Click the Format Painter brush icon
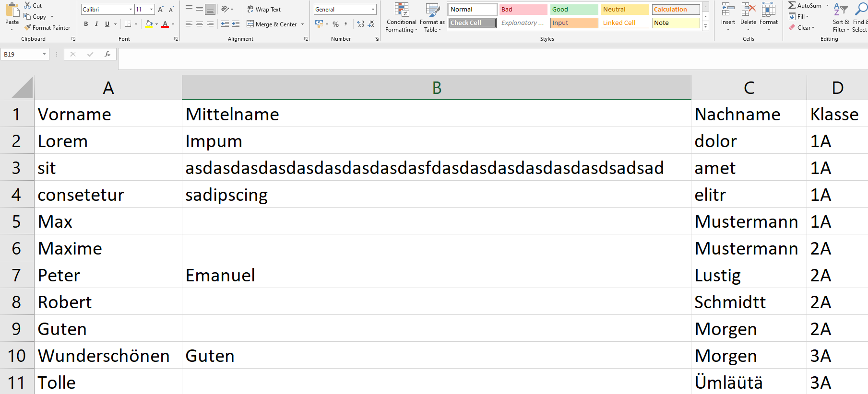Screen dimensions: 868x394 coord(28,28)
